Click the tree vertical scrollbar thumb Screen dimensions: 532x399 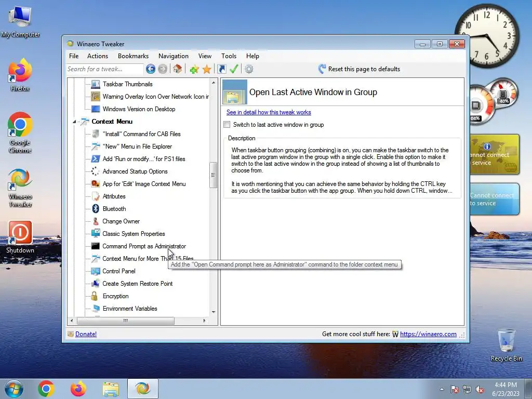pyautogui.click(x=213, y=175)
